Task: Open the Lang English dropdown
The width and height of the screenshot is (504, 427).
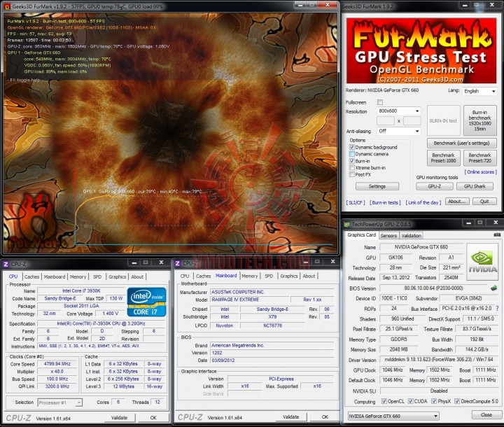Action: 479,91
